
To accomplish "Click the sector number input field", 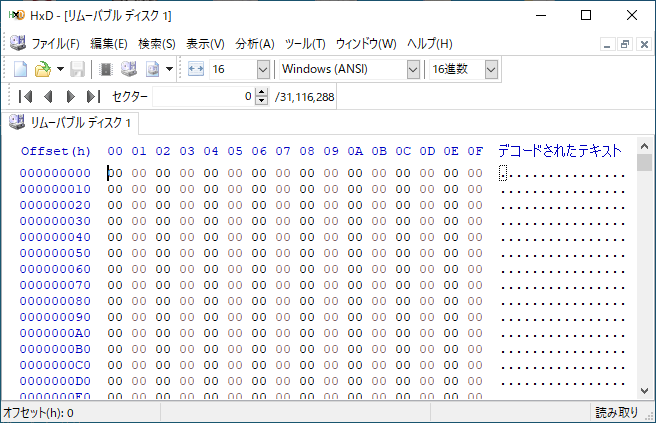I will point(203,97).
